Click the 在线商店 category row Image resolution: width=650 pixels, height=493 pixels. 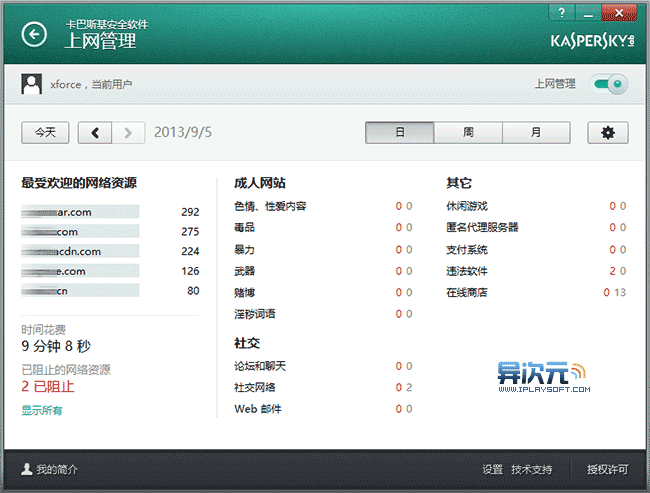click(467, 292)
